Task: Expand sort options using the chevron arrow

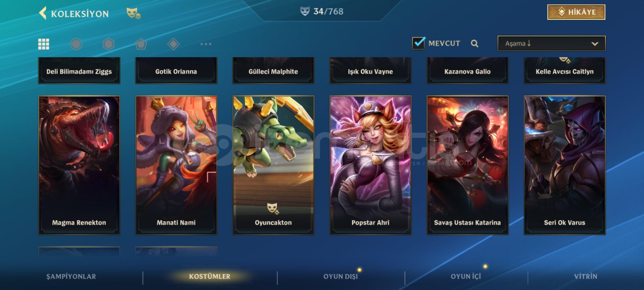Action: pyautogui.click(x=595, y=44)
